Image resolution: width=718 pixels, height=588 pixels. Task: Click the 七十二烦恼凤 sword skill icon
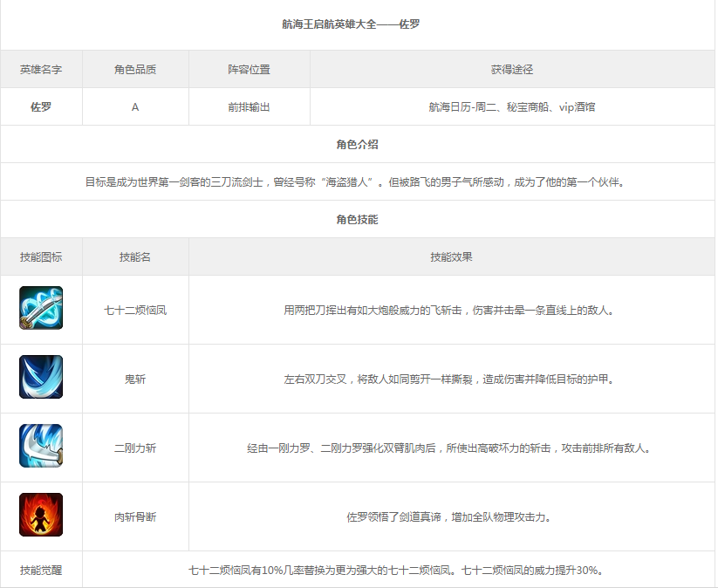tap(41, 308)
